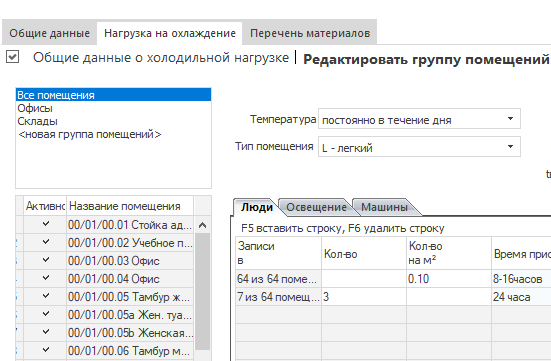This screenshot has height=361, width=551.
Task: Click the room list scrollbar thumb
Action: (x=202, y=291)
